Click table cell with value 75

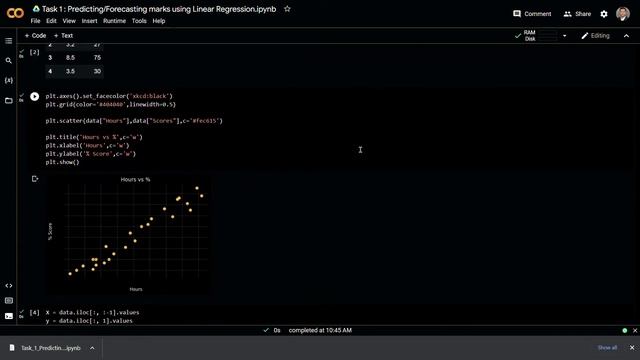[x=97, y=58]
